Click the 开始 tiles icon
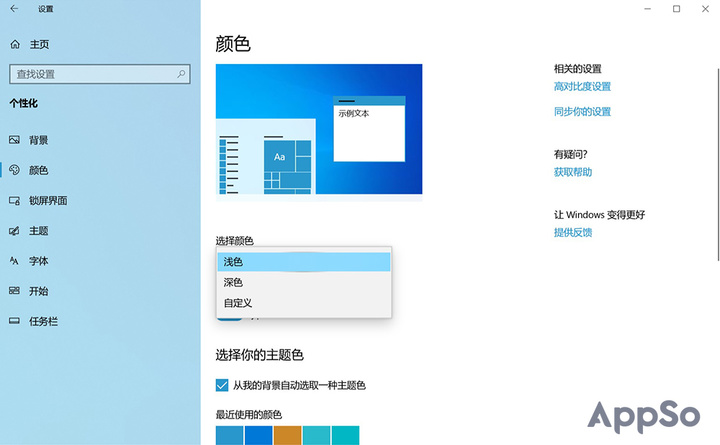Image resolution: width=720 pixels, height=445 pixels. tap(14, 291)
